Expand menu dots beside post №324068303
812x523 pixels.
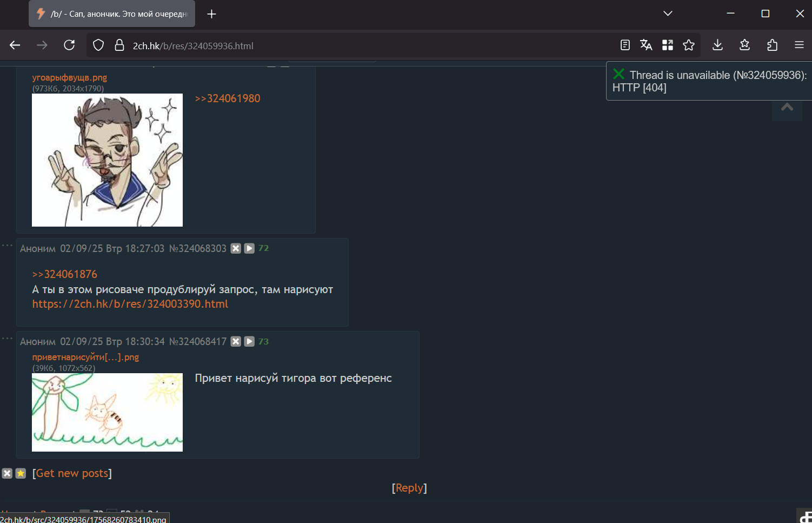tap(7, 246)
